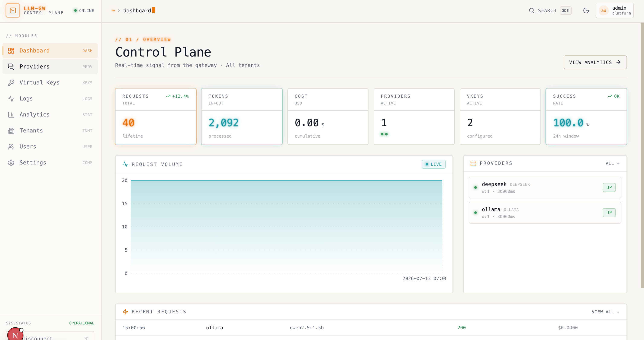Open the Tenants page
This screenshot has height=340, width=644.
[x=50, y=131]
